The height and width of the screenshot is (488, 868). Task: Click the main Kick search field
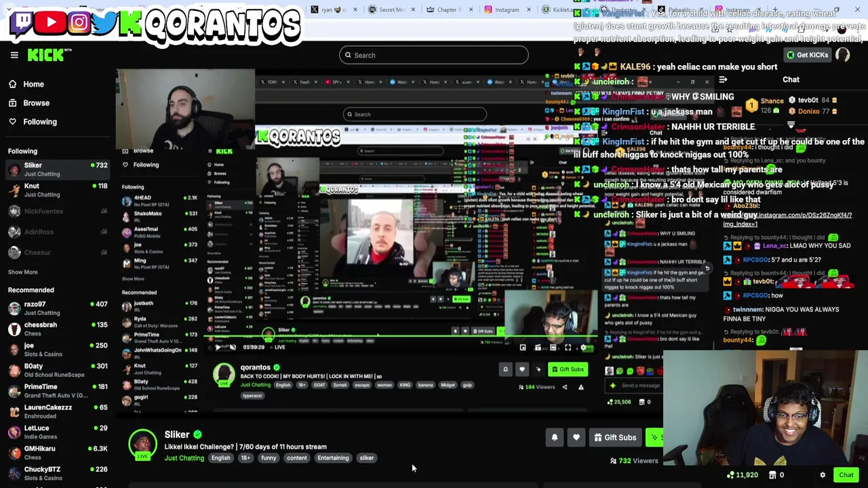coord(433,56)
